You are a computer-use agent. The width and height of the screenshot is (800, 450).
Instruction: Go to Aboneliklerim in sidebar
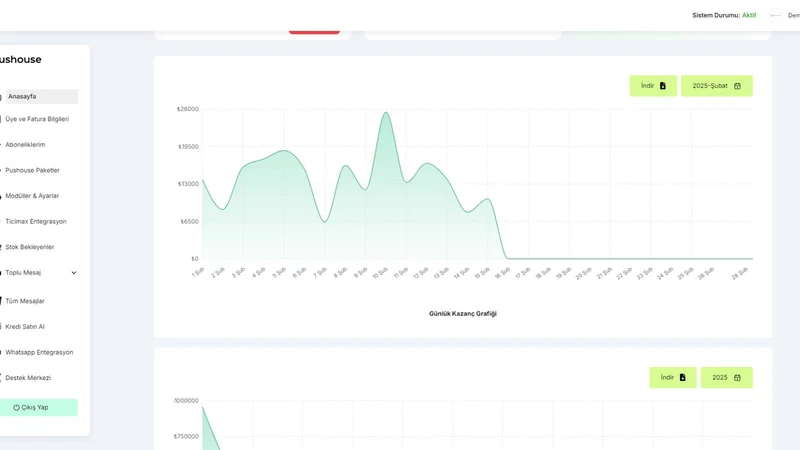coord(25,145)
